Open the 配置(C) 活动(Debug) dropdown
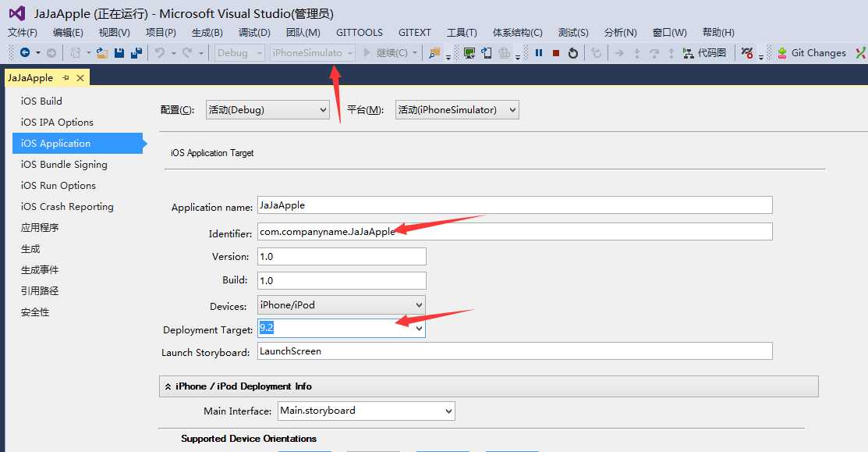Image resolution: width=868 pixels, height=452 pixels. 268,109
